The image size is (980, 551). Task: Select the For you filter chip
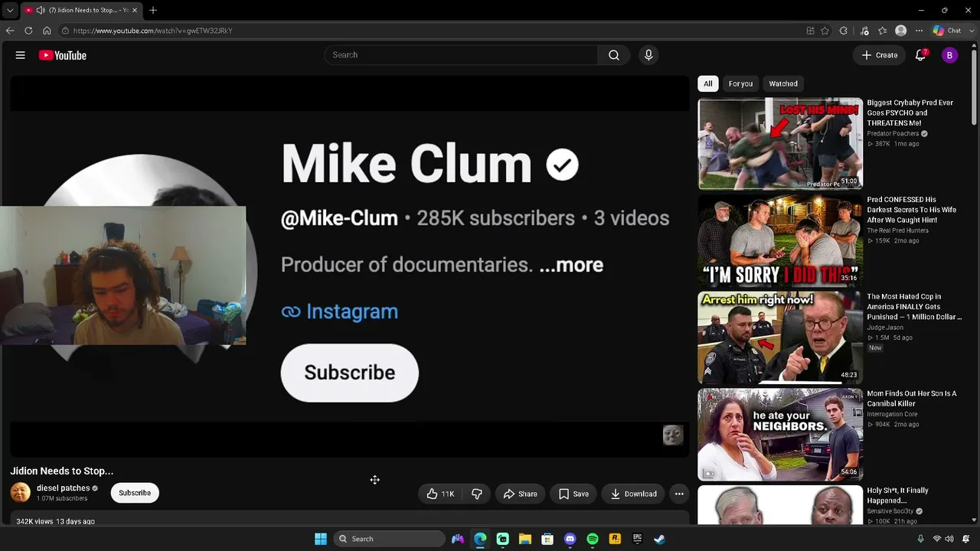pos(740,83)
